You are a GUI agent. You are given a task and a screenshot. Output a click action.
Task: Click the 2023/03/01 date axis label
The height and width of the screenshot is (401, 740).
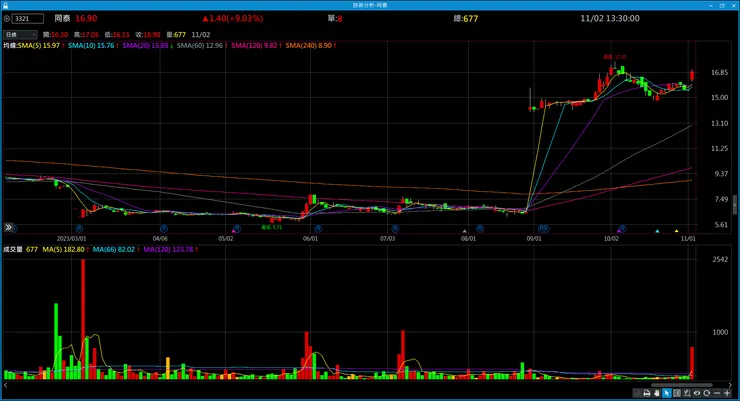point(71,239)
